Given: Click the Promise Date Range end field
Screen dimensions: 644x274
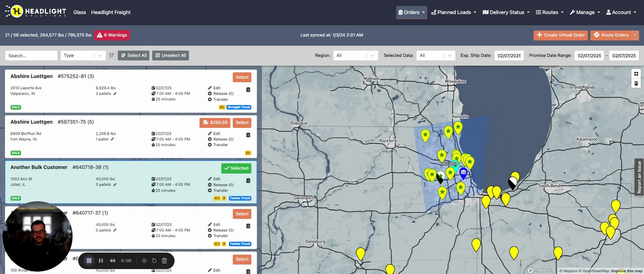Looking at the screenshot, I should click(624, 56).
